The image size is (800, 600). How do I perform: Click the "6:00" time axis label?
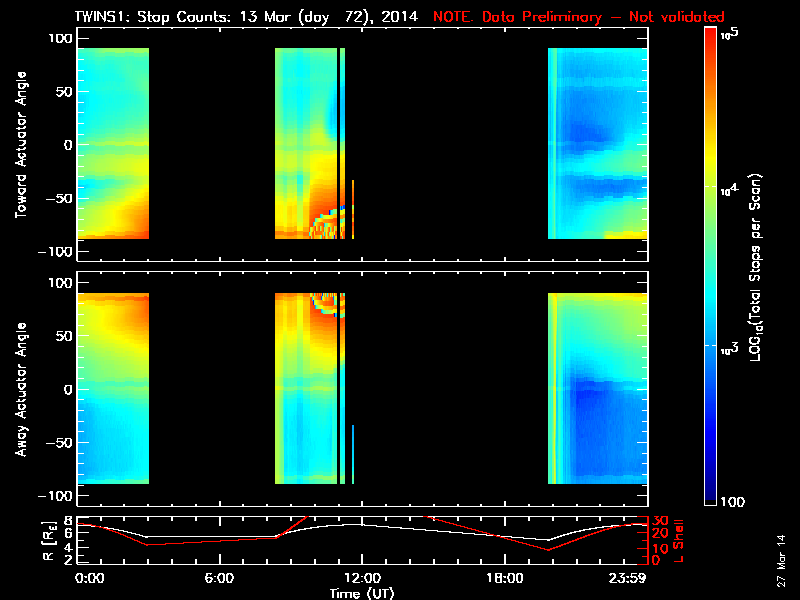pyautogui.click(x=219, y=579)
